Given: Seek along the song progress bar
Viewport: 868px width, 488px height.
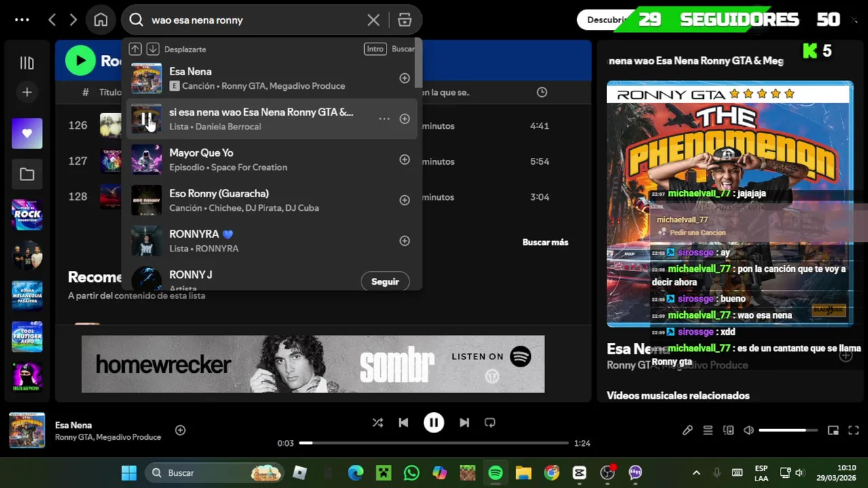Looking at the screenshot, I should 434,443.
